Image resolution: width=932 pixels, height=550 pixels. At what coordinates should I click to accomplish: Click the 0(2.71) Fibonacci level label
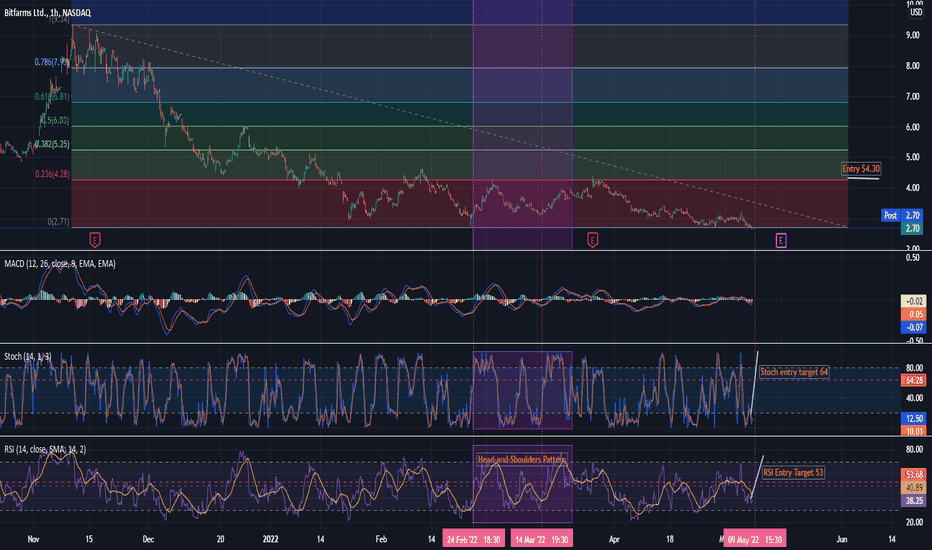[x=58, y=221]
